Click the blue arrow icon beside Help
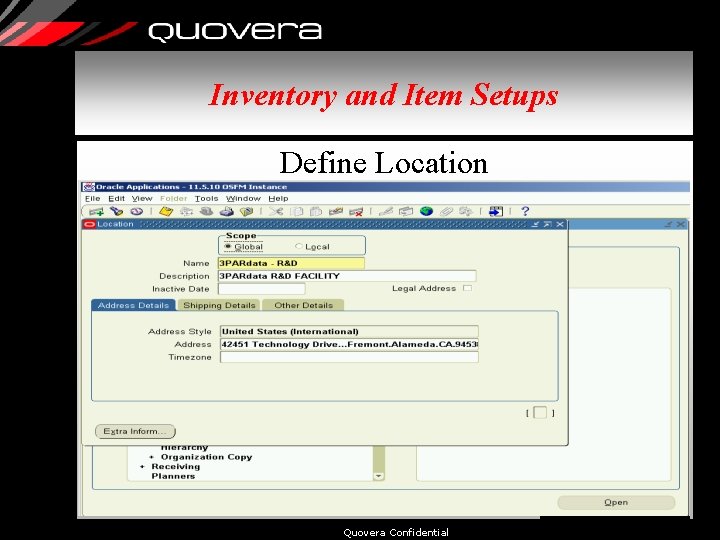Image resolution: width=720 pixels, height=540 pixels. tap(495, 211)
